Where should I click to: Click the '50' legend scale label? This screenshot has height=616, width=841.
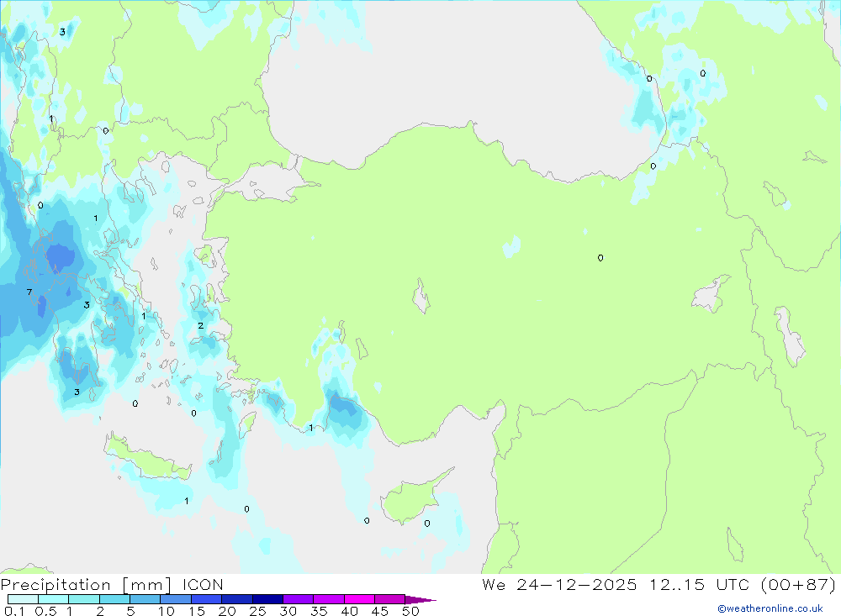click(410, 611)
